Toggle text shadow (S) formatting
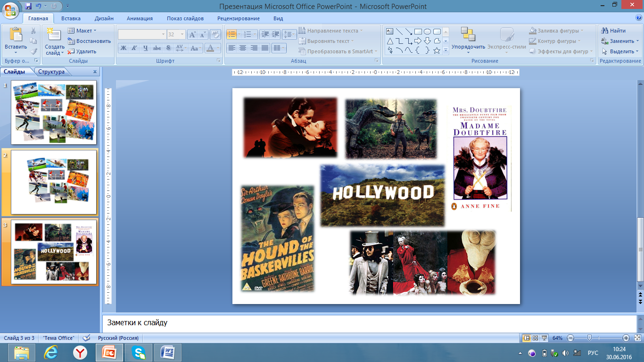The width and height of the screenshot is (644, 362). pos(168,48)
